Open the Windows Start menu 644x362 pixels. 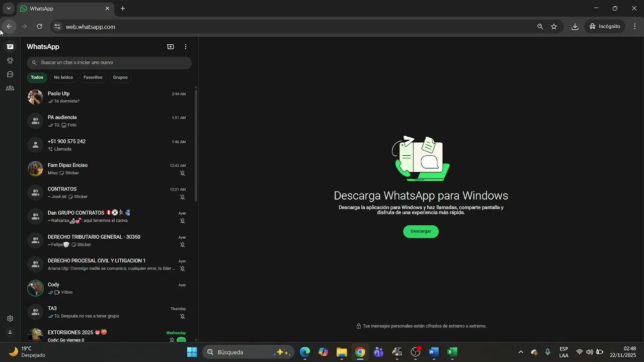192,352
